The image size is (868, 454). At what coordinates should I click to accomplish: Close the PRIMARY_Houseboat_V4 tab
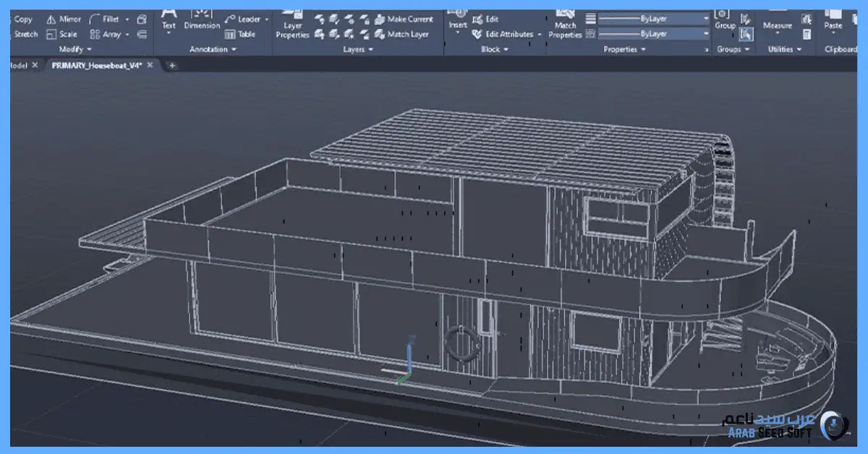click(x=149, y=65)
